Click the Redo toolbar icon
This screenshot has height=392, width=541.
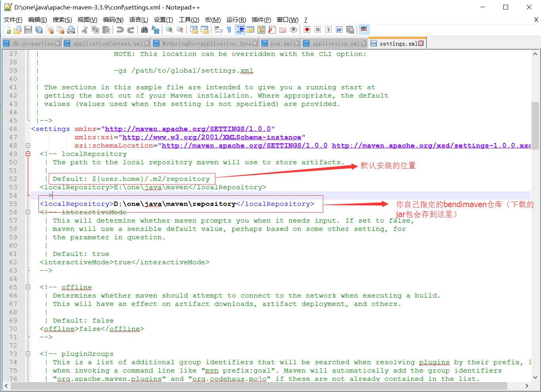click(130, 30)
